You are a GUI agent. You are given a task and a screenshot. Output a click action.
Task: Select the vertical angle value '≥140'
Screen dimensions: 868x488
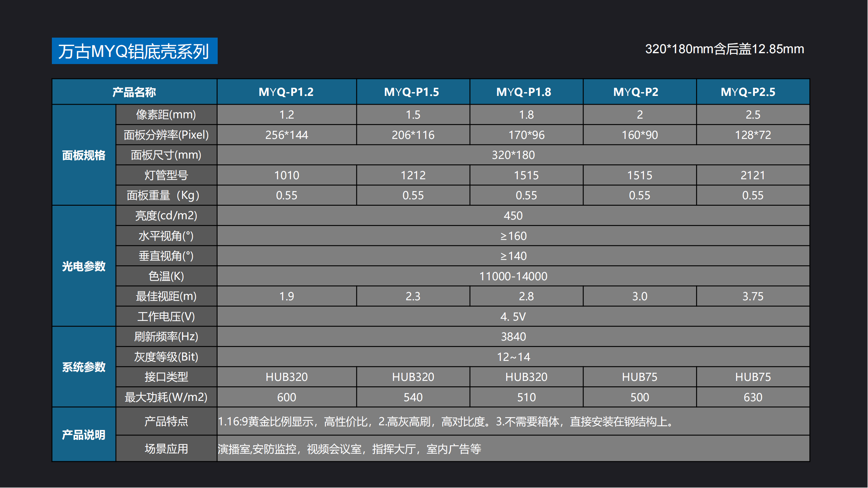(x=513, y=256)
